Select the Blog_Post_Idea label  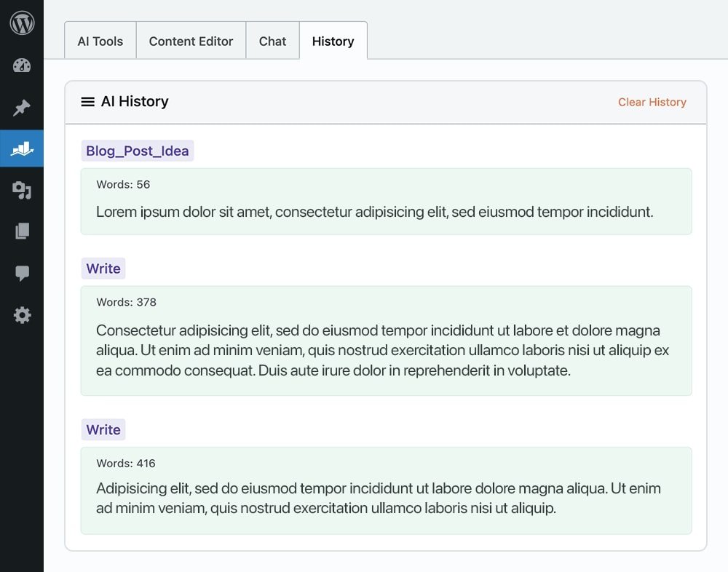137,150
